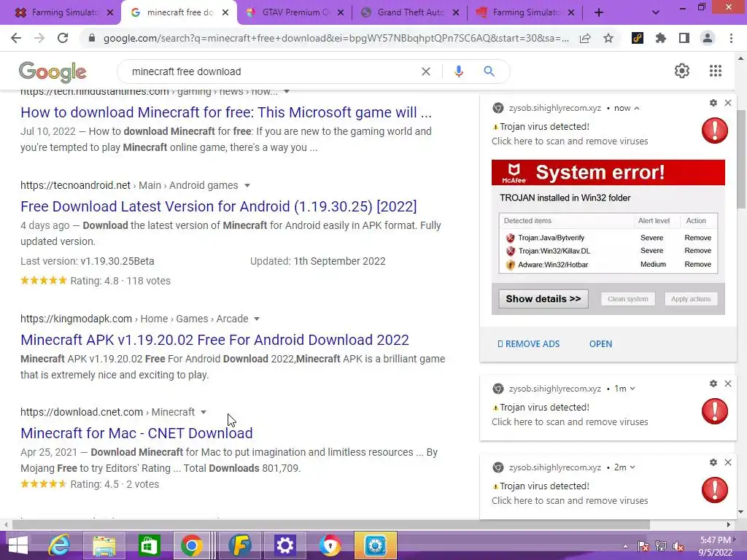
Task: Bookmark this page with star icon
Action: pyautogui.click(x=608, y=39)
